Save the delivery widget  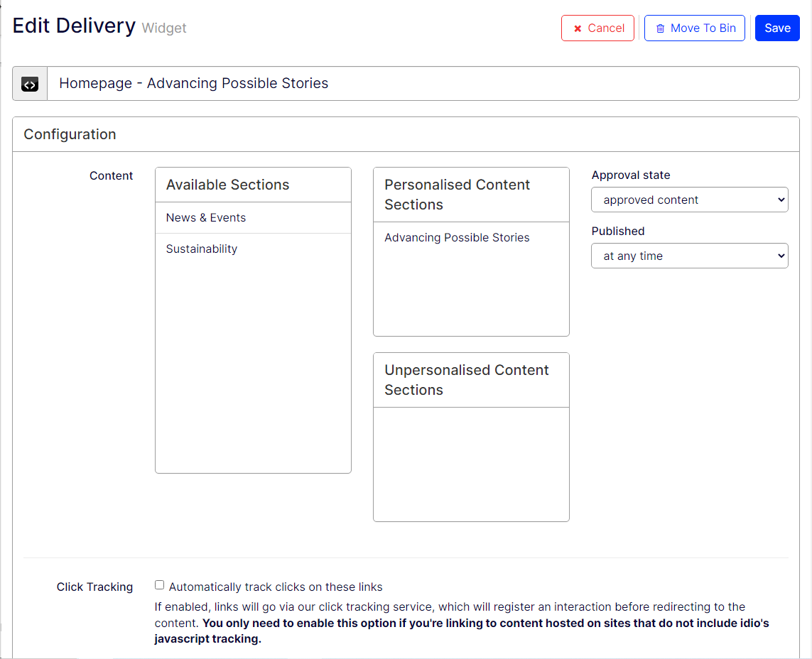point(777,28)
